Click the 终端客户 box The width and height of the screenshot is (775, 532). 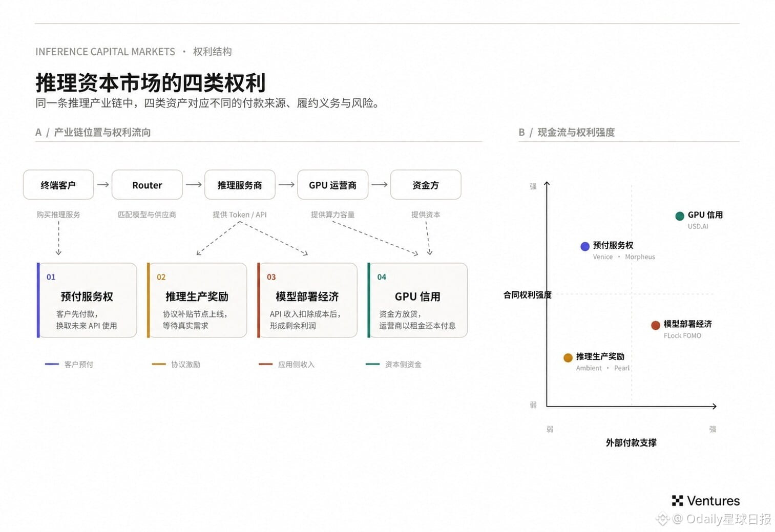pos(58,185)
